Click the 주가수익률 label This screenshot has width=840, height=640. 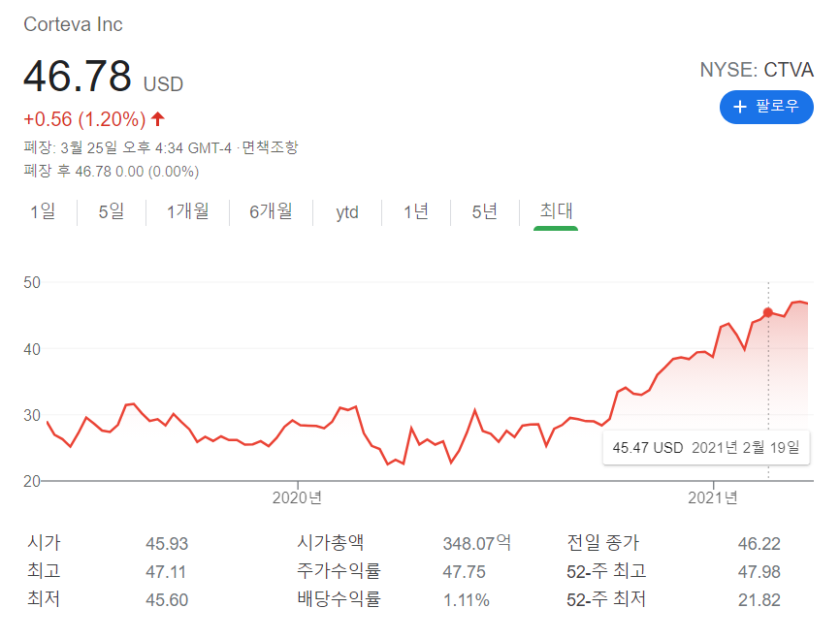coord(339,571)
